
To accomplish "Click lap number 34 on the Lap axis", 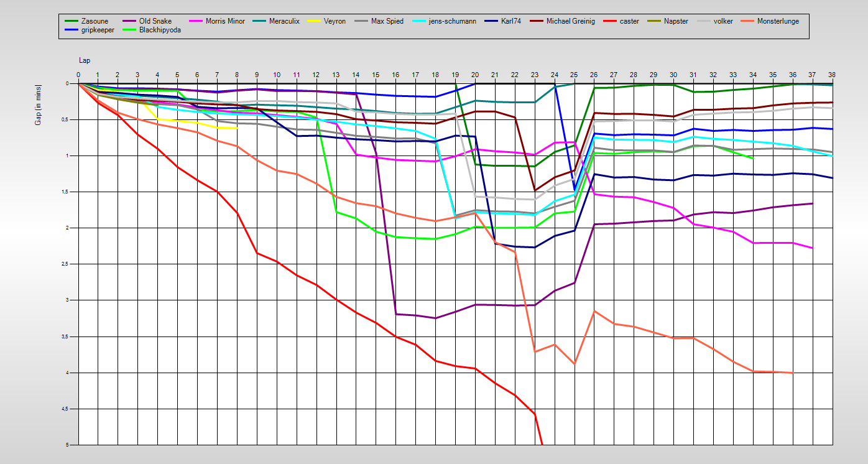I will pyautogui.click(x=754, y=75).
